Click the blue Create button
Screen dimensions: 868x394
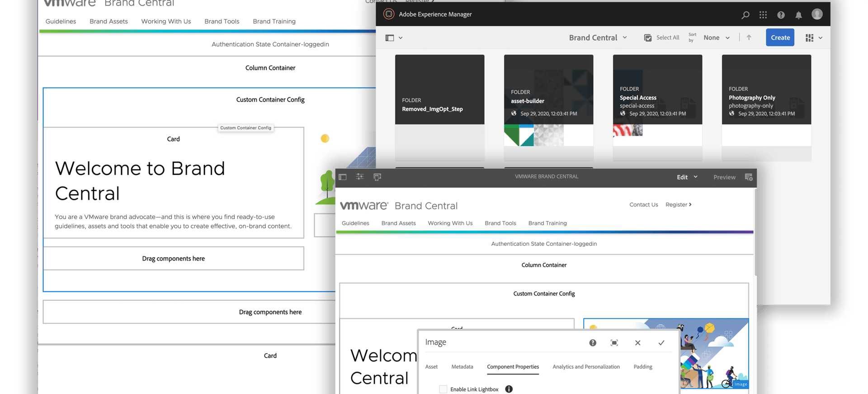pos(780,38)
